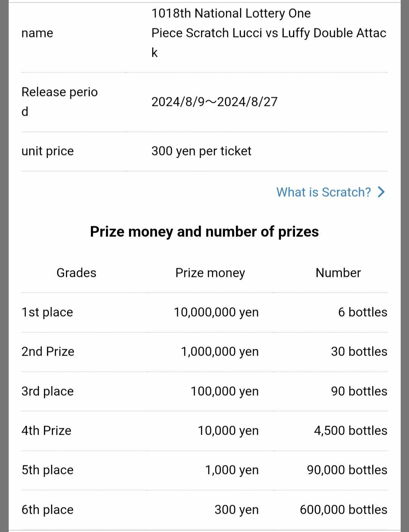Click the "6 bottles" count
The width and height of the screenshot is (409, 532).
[x=362, y=312]
